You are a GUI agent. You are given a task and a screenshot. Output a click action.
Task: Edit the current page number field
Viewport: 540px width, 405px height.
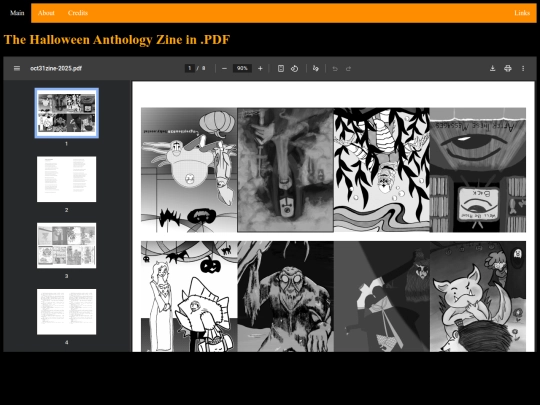(x=189, y=68)
